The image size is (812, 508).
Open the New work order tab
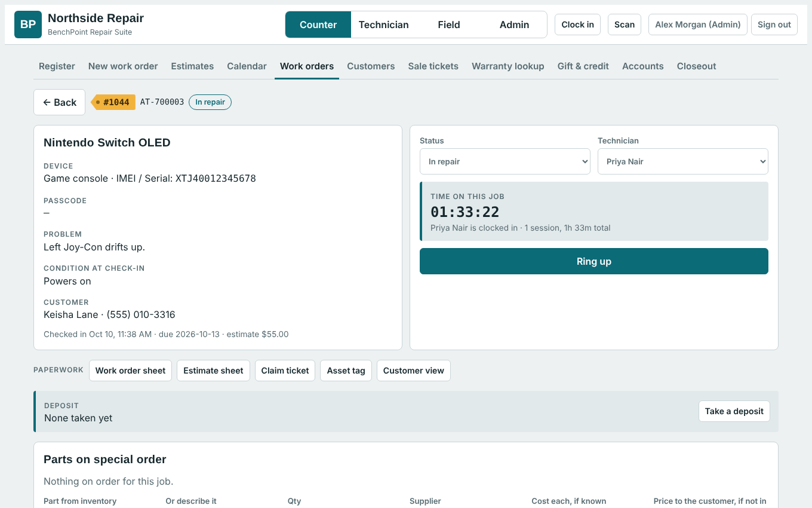pyautogui.click(x=123, y=66)
